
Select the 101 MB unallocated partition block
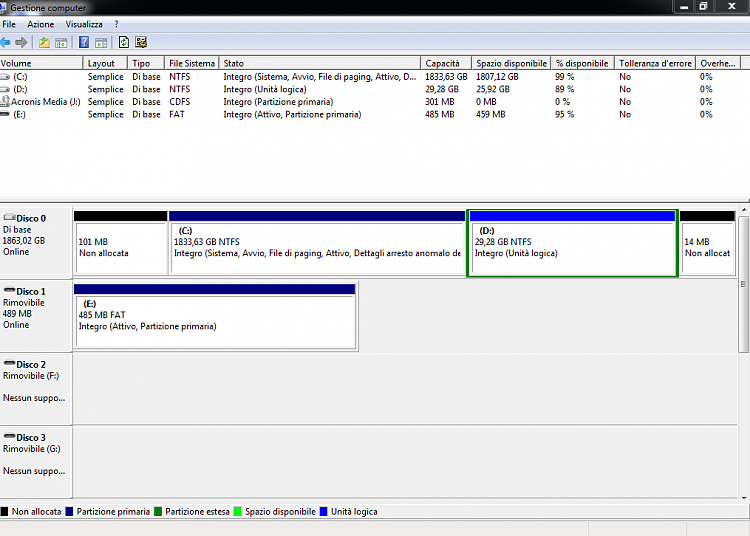tap(121, 243)
